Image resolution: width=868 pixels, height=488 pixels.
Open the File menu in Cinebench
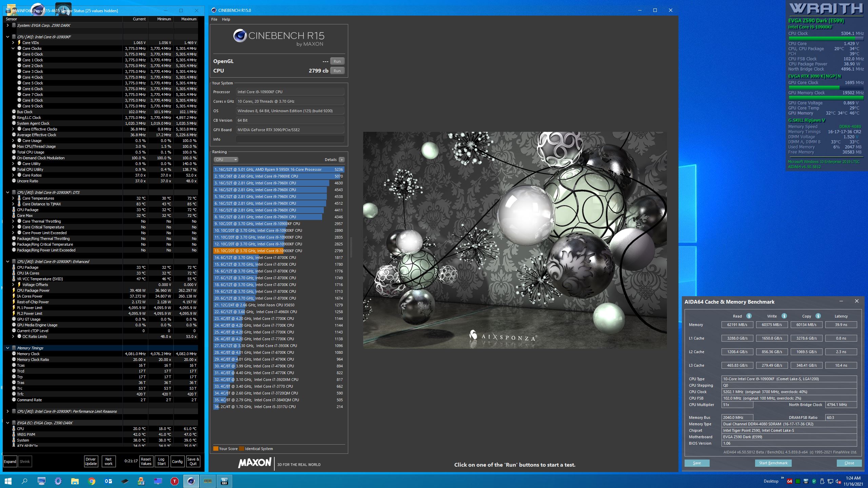[x=214, y=19]
